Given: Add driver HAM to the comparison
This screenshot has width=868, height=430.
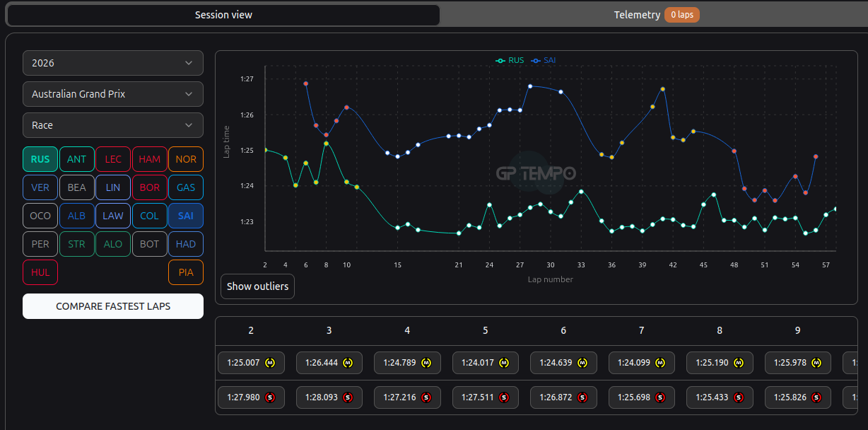Looking at the screenshot, I should 150,159.
